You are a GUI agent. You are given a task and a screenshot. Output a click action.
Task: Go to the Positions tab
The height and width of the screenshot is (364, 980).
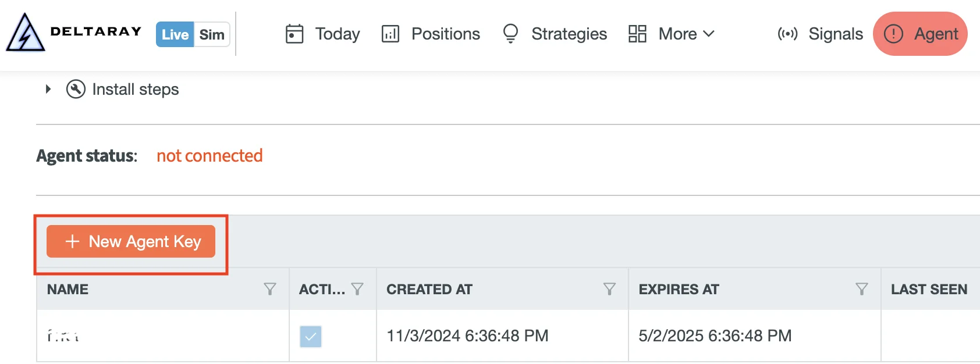tap(445, 34)
